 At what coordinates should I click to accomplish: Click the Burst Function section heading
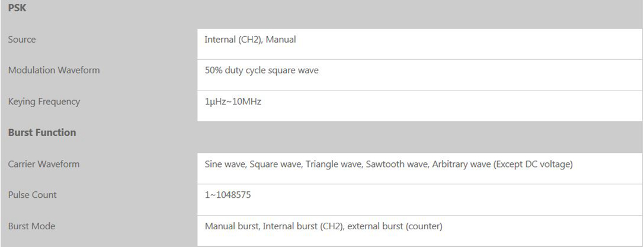[42, 133]
